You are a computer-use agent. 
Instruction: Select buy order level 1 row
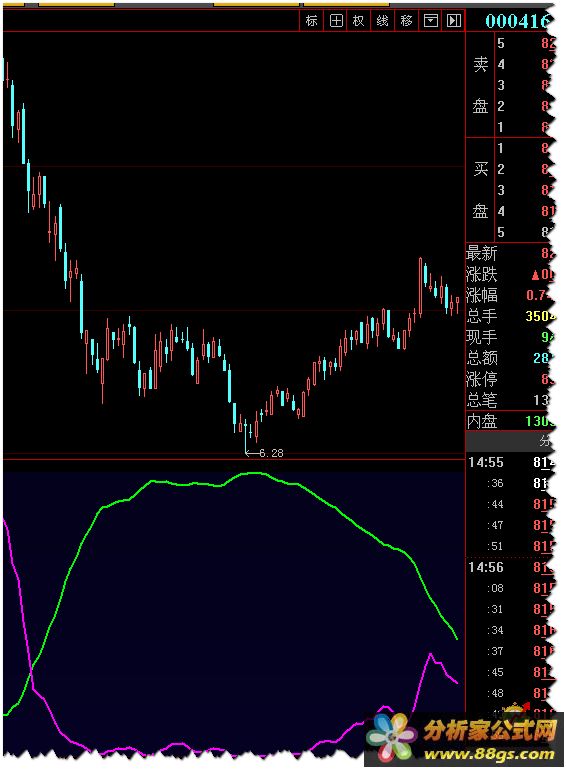(x=525, y=148)
